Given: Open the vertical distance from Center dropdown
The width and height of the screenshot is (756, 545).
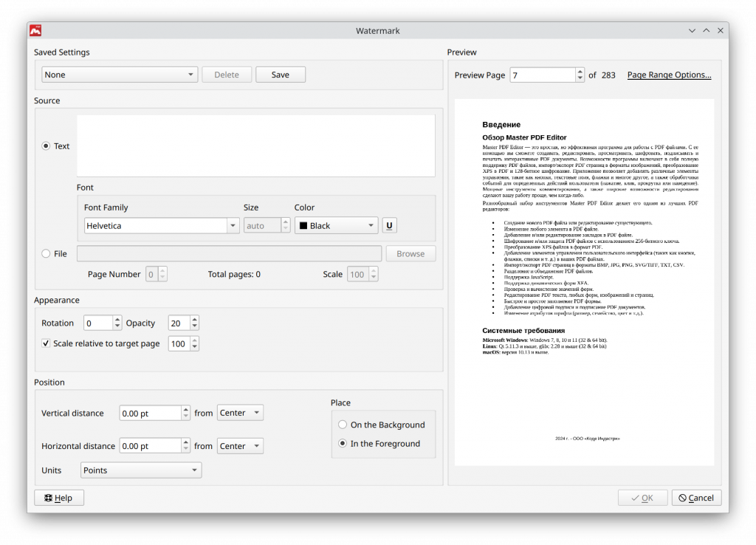Looking at the screenshot, I should (x=240, y=412).
